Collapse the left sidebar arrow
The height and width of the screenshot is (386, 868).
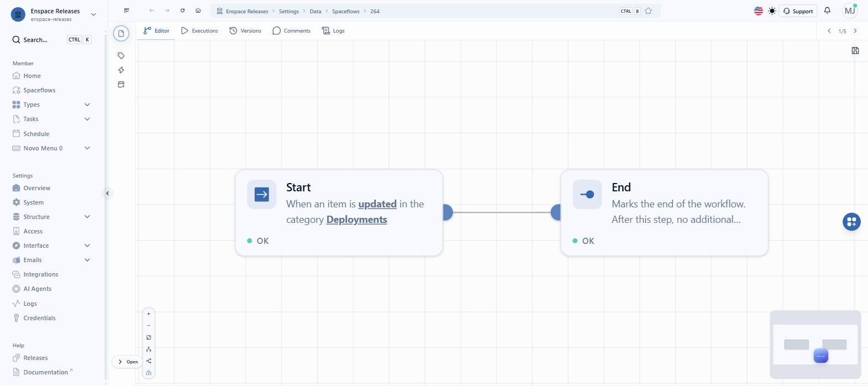tap(108, 193)
